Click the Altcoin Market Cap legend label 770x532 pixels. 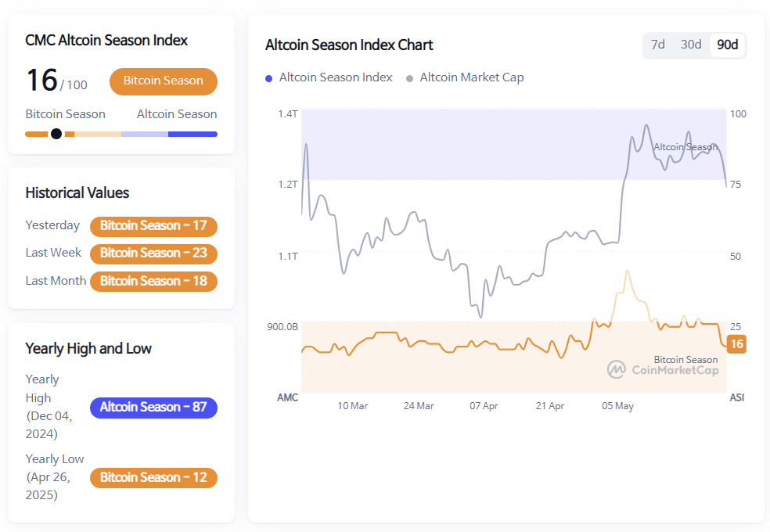click(x=472, y=77)
